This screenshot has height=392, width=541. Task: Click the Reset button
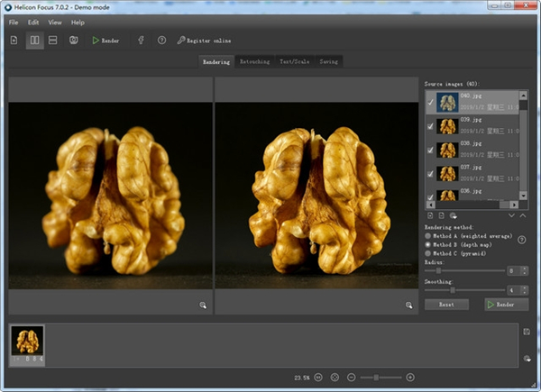point(446,305)
